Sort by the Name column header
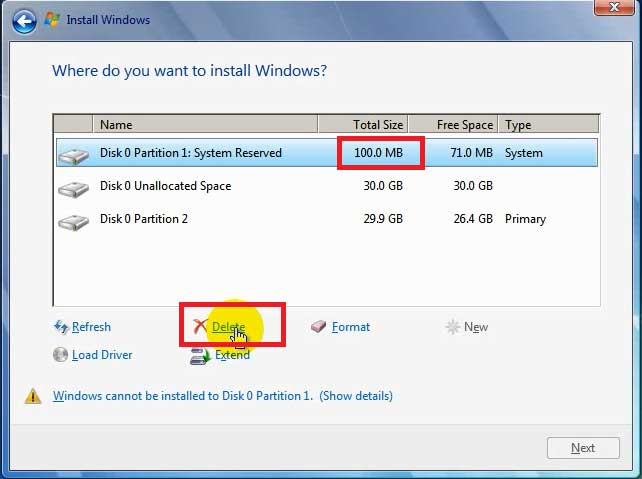 (205, 125)
